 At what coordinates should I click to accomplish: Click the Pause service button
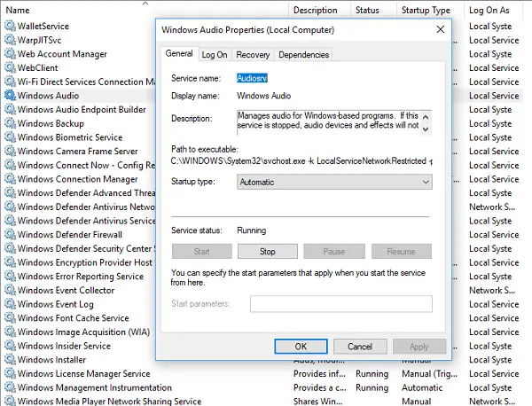334,252
